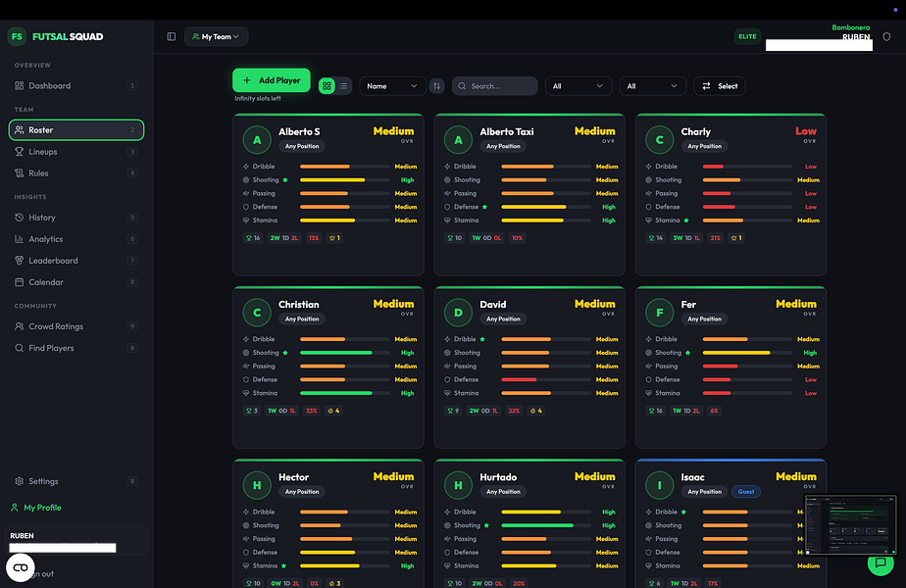Click the preview thumbnail overlay

pos(850,525)
